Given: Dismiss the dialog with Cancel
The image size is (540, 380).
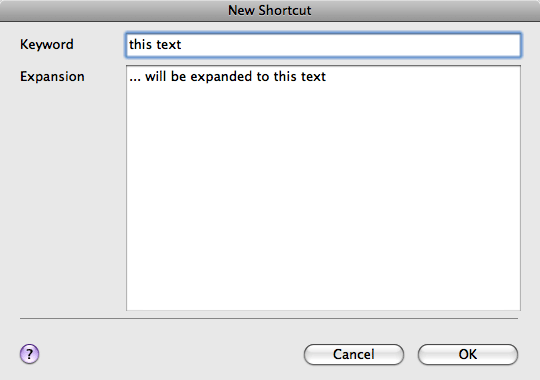Looking at the screenshot, I should tap(354, 354).
